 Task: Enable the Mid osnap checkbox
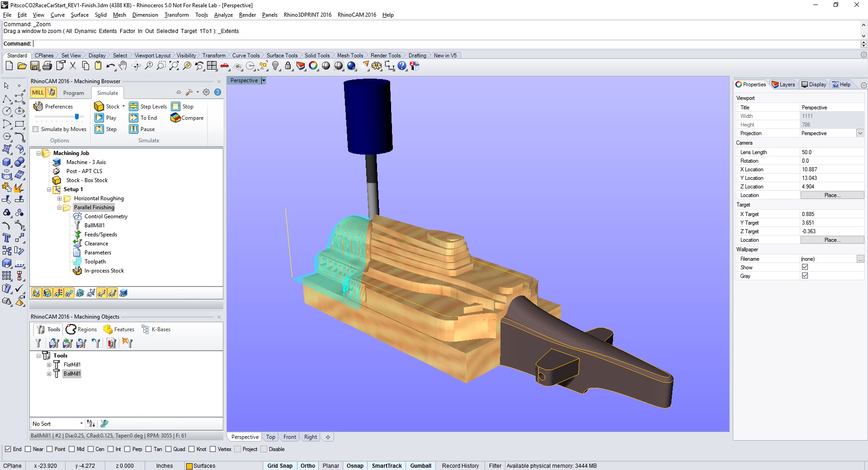[71, 449]
